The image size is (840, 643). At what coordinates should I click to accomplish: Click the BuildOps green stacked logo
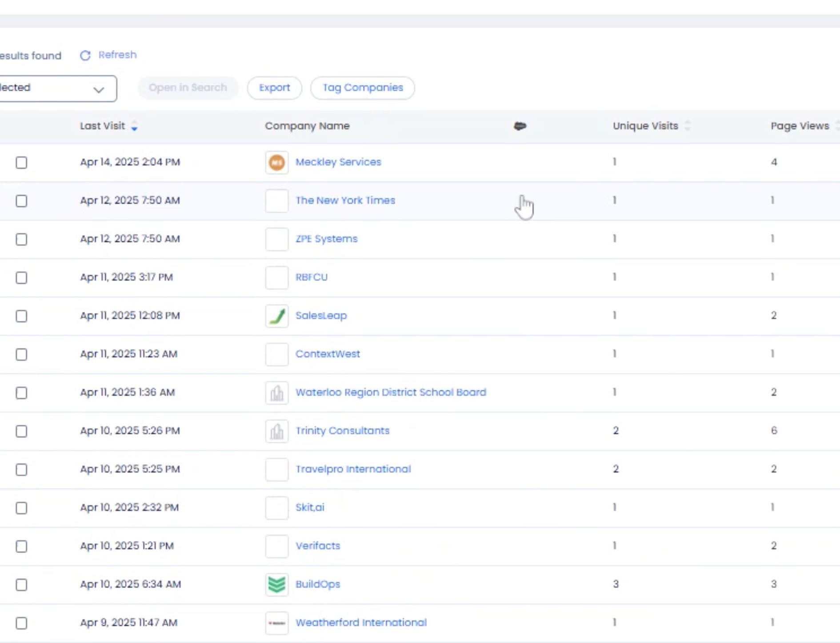tap(277, 584)
